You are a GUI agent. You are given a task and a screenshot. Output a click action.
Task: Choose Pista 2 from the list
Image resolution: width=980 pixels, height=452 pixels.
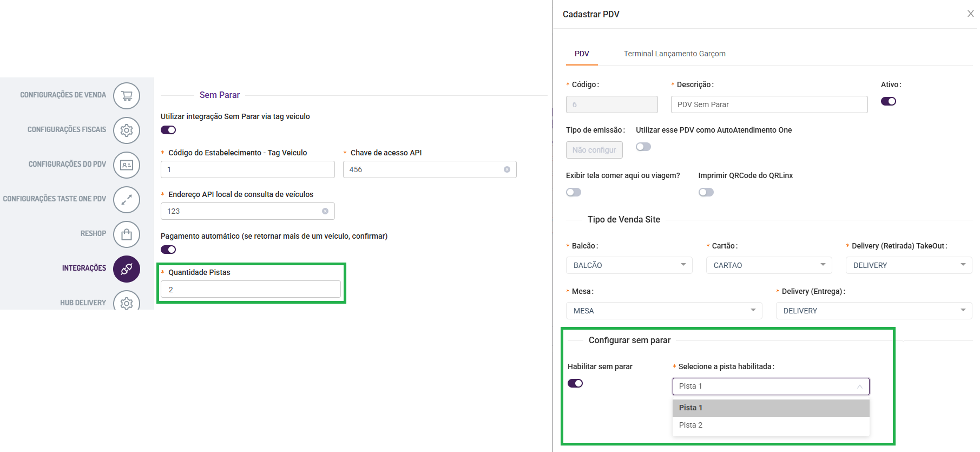click(x=691, y=425)
